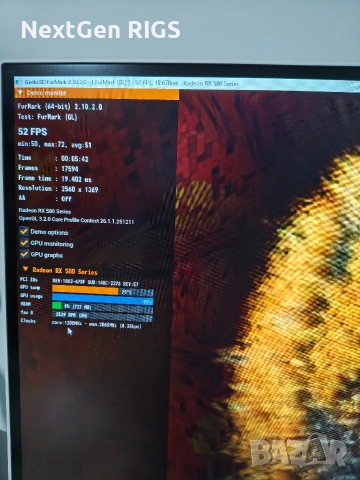
Task: Click the "Radeon RX 580 Series" line above OpenGL info
Action: coord(45,211)
